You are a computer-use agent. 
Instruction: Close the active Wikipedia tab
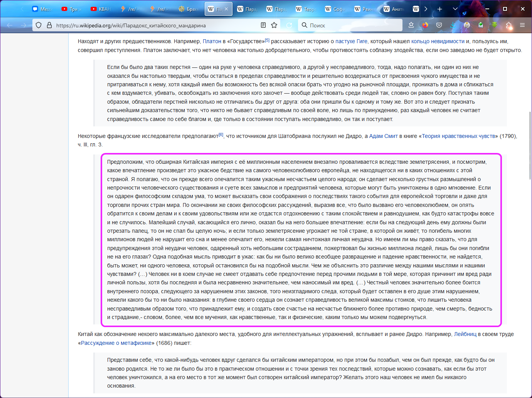(226, 9)
